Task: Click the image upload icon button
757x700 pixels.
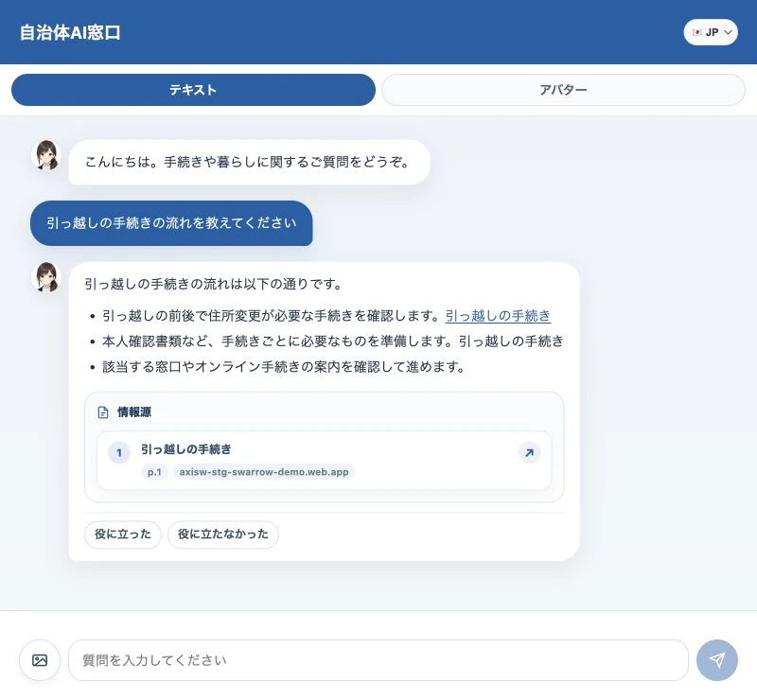Action: [40, 660]
